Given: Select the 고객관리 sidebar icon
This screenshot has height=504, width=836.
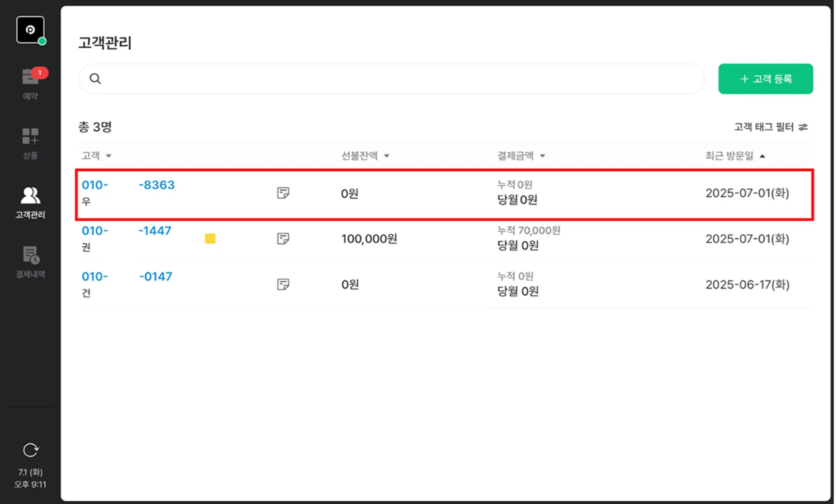Looking at the screenshot, I should pos(30,202).
